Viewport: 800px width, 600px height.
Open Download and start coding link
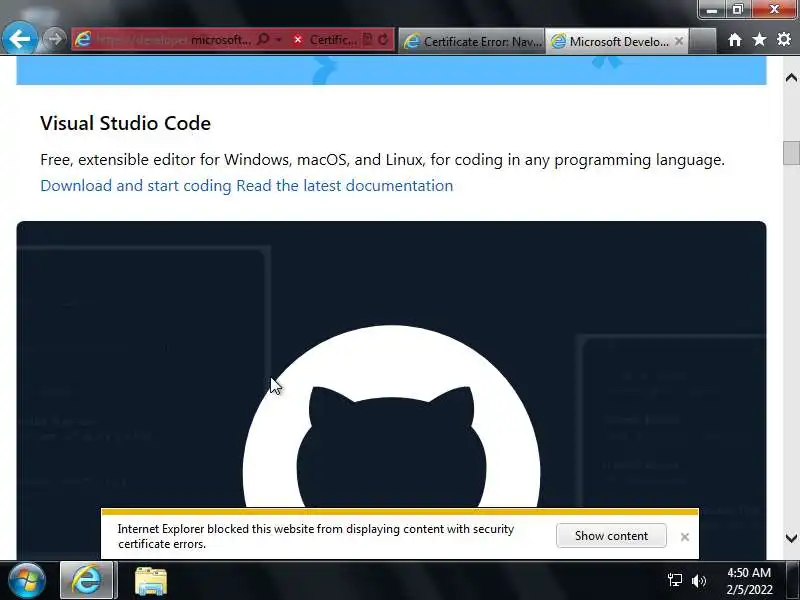[136, 186]
